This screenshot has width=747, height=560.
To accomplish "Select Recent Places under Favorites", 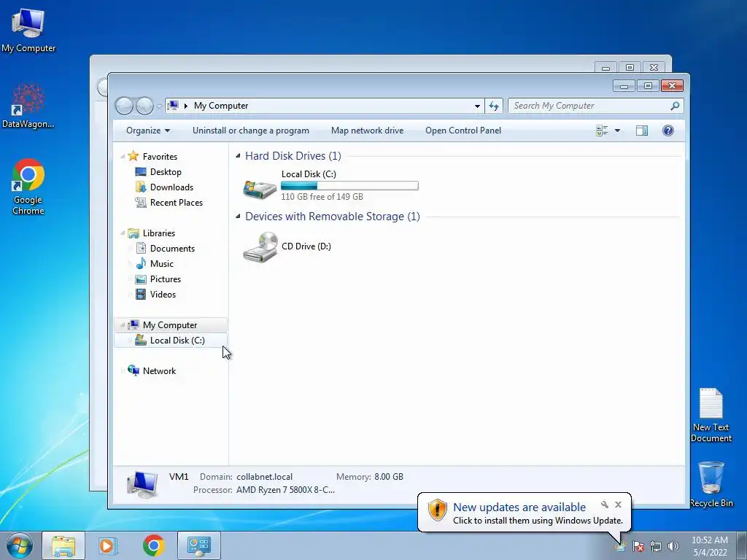I will pos(177,203).
